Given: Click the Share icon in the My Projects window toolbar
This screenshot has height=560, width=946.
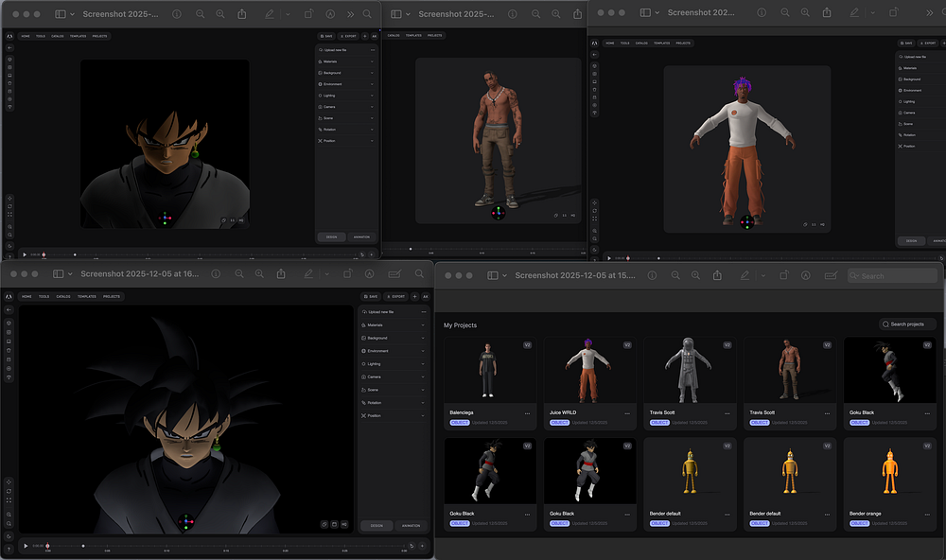Looking at the screenshot, I should click(x=717, y=275).
